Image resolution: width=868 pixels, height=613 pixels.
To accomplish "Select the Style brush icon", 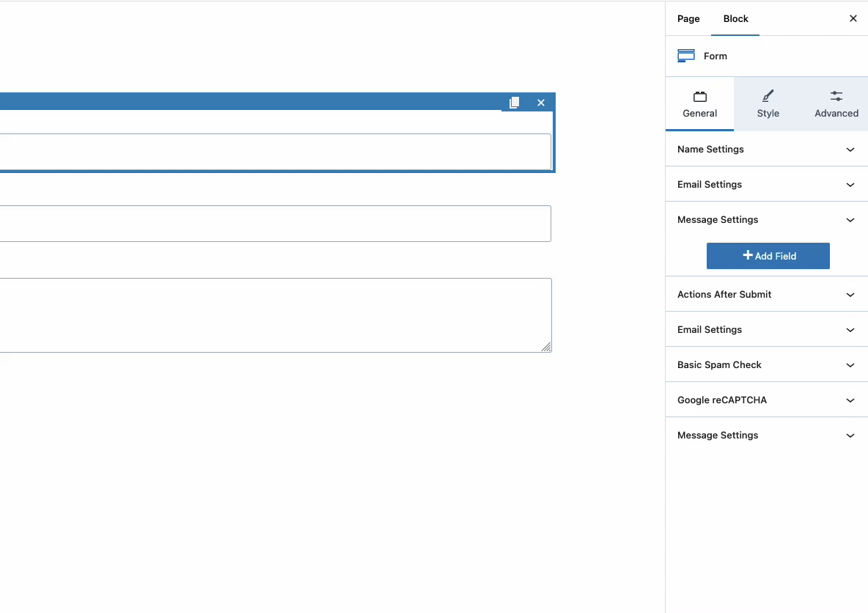I will [768, 95].
